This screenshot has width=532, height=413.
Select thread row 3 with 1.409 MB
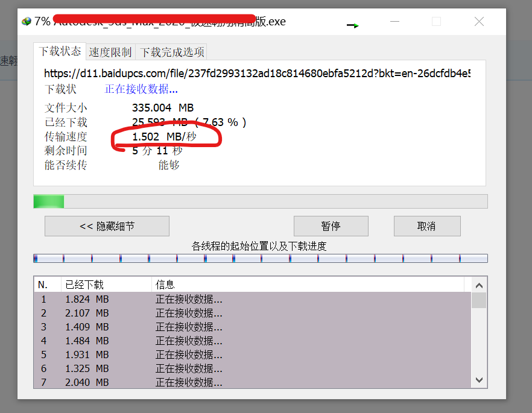point(252,327)
